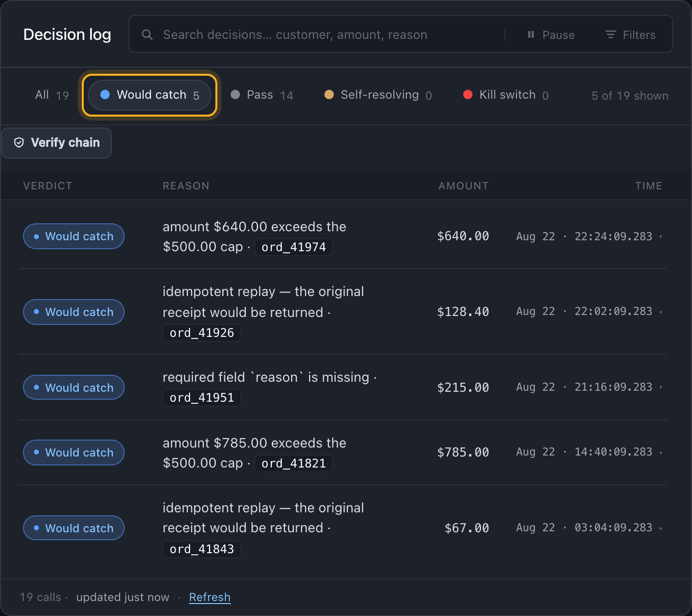Click the REASON column header
This screenshot has width=692, height=616.
click(x=186, y=186)
